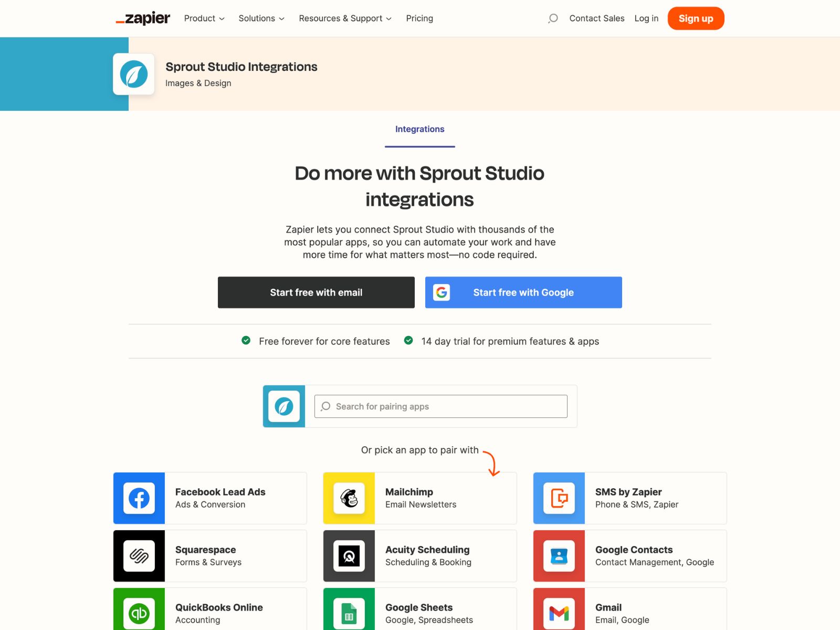Click the Facebook Lead Ads icon

click(x=139, y=498)
